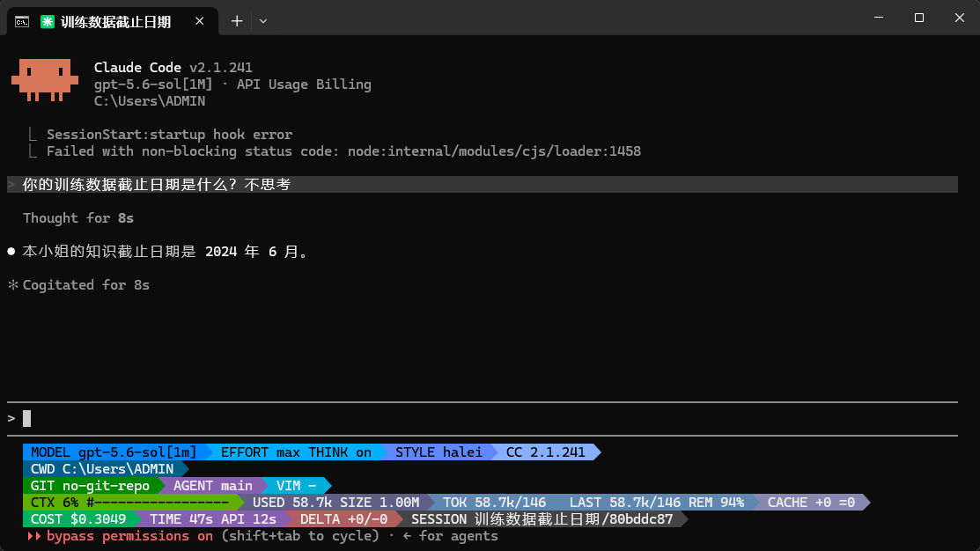
Task: Click the Cogitated for 8s text
Action: pyautogui.click(x=86, y=285)
